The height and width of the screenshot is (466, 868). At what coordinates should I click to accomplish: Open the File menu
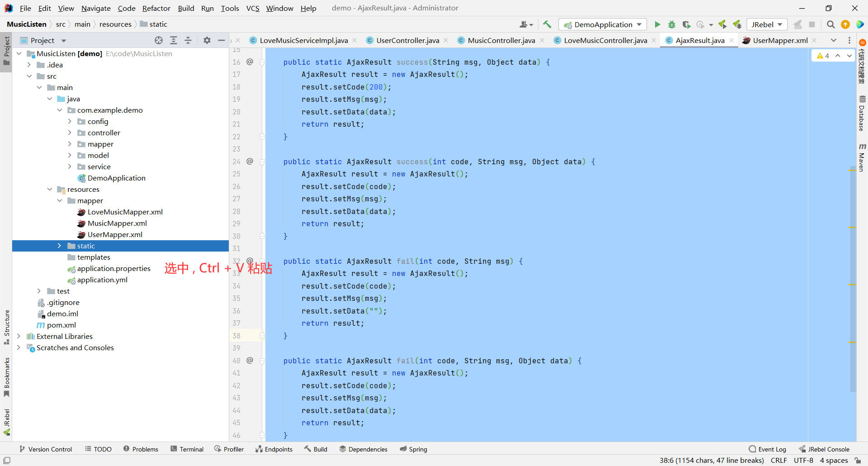coord(25,8)
